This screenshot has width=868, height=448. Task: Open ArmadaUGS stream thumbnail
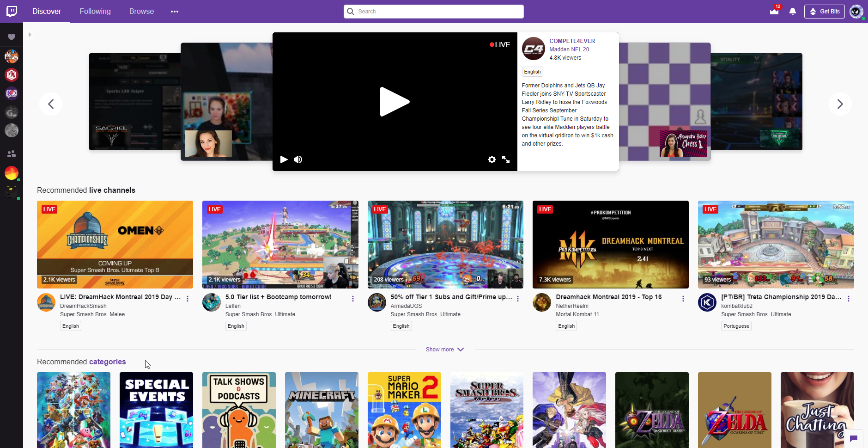(x=445, y=245)
